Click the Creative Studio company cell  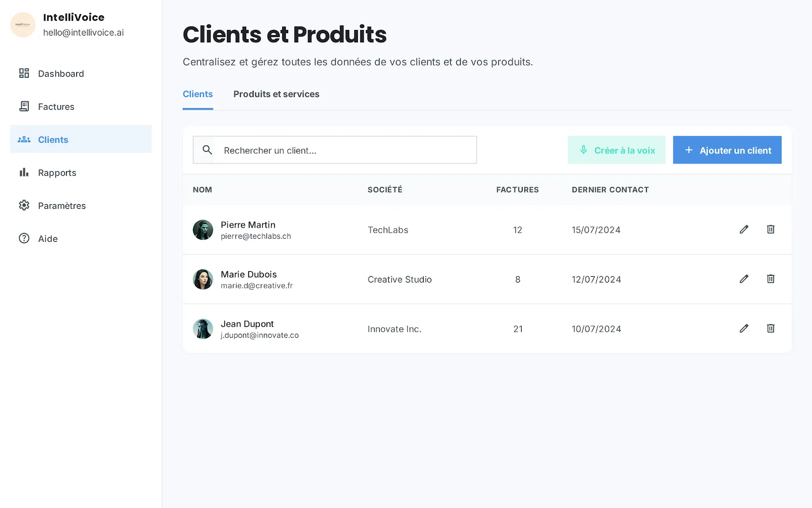pyautogui.click(x=399, y=279)
